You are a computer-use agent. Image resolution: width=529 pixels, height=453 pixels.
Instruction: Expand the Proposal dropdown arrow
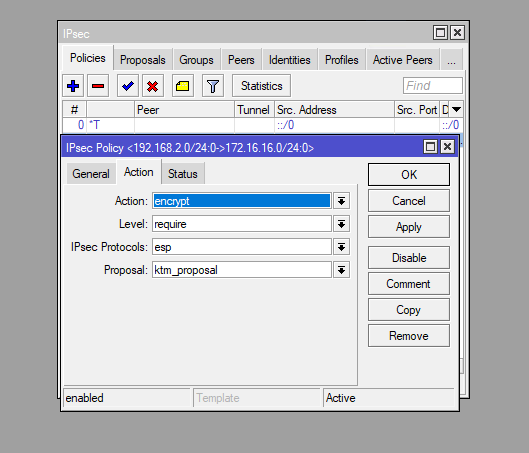(x=341, y=270)
